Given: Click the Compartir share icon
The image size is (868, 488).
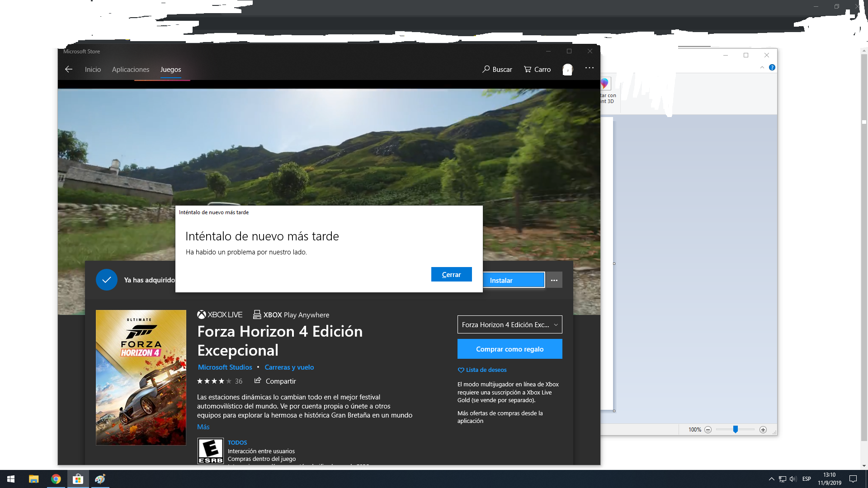Looking at the screenshot, I should [258, 380].
